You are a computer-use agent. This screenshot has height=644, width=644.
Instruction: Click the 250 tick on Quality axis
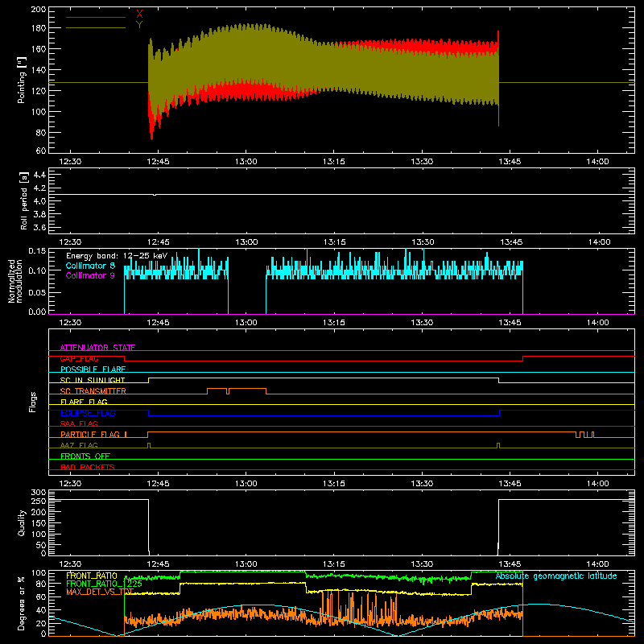[x=39, y=502]
